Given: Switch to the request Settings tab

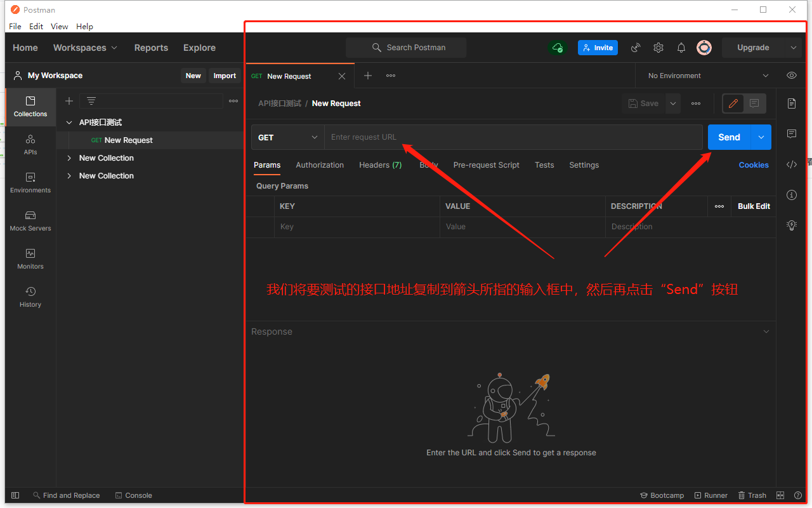Looking at the screenshot, I should coord(584,165).
